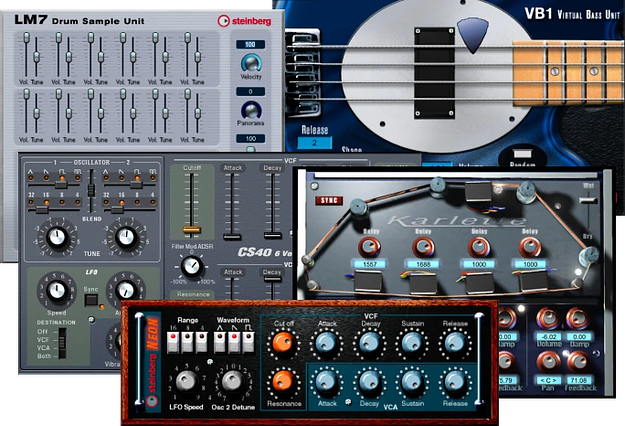Click the Neon VCF Release knob
This screenshot has width=625, height=426.
[x=455, y=343]
